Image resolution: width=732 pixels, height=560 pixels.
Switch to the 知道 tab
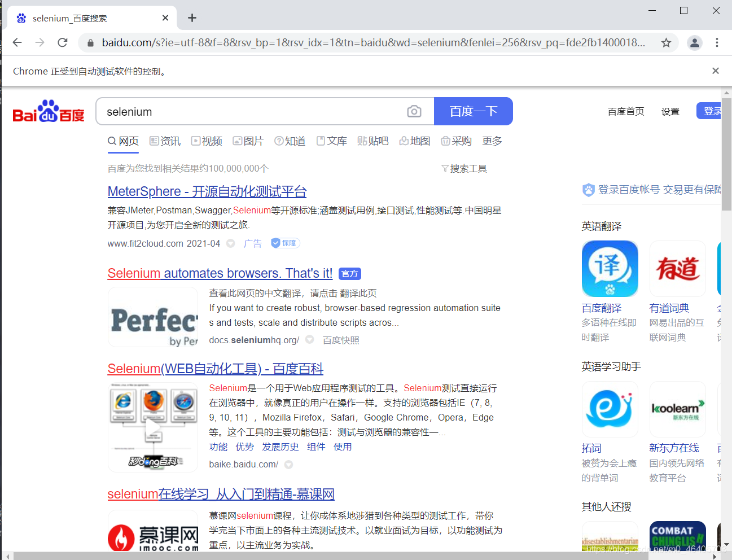pos(290,141)
